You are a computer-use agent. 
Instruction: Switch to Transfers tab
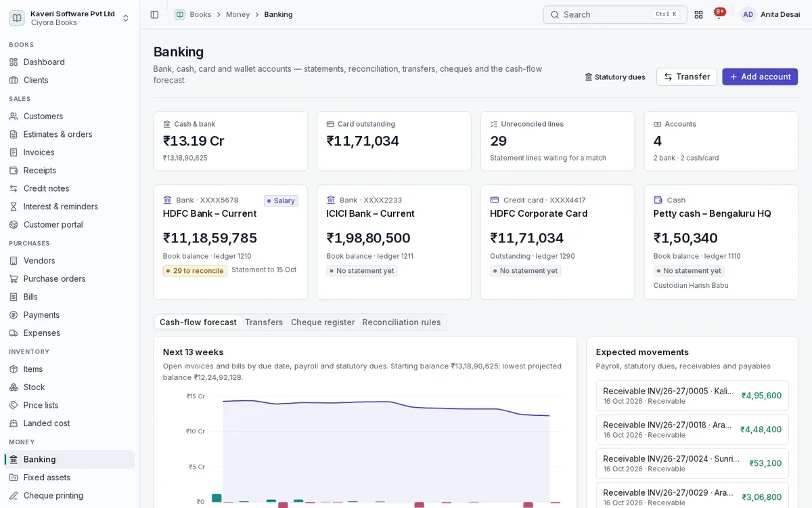(264, 322)
